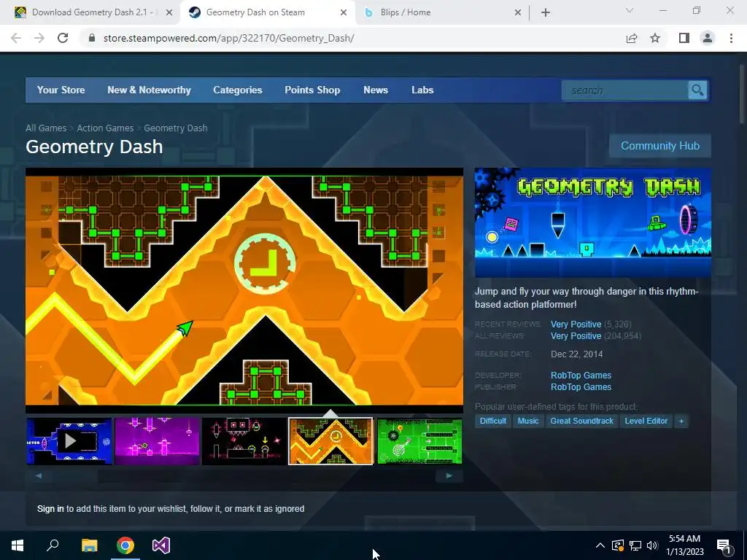
Task: Click the thumbnail strip scrollbar track
Action: [244, 475]
